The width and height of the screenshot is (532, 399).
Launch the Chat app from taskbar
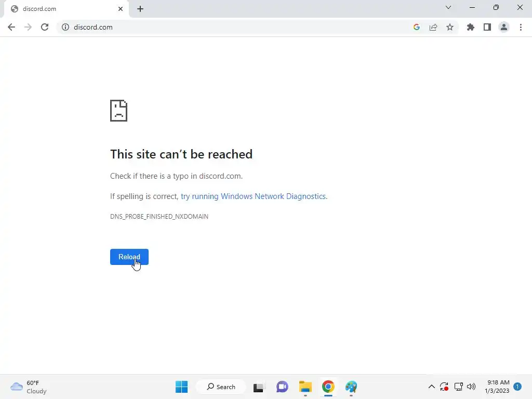click(x=282, y=387)
